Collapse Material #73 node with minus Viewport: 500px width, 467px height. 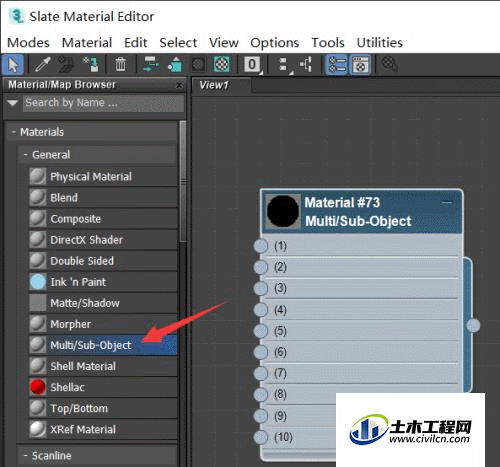tap(447, 202)
